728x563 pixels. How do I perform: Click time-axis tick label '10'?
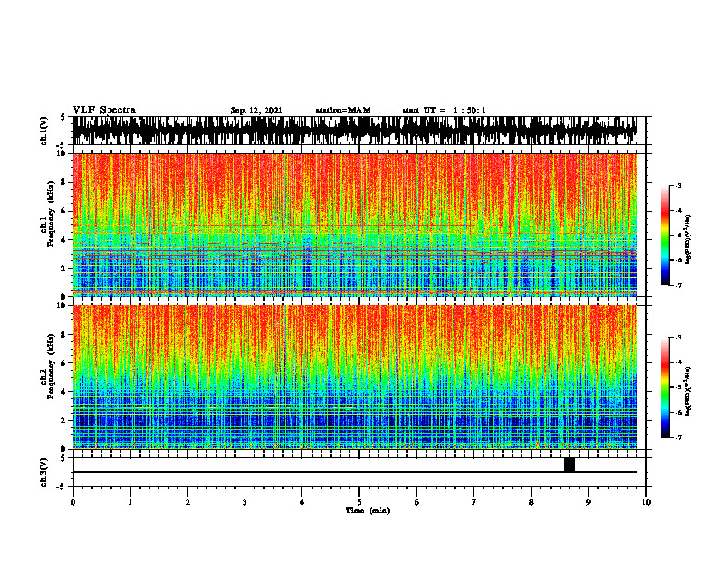(646, 502)
